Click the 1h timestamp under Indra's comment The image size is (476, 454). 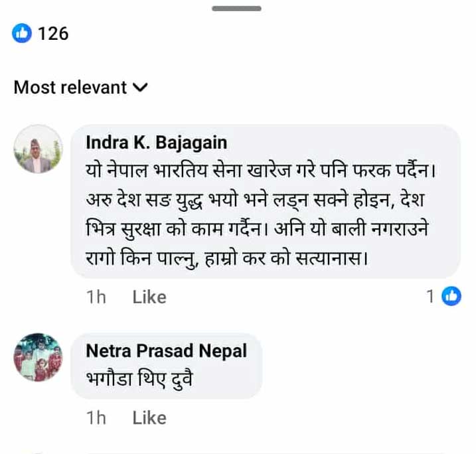point(96,297)
